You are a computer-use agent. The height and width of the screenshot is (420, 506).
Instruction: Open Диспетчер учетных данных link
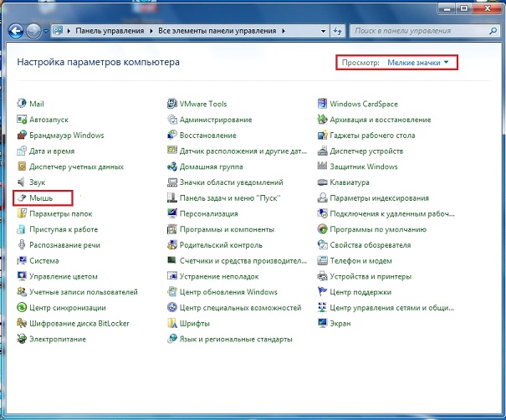[76, 166]
